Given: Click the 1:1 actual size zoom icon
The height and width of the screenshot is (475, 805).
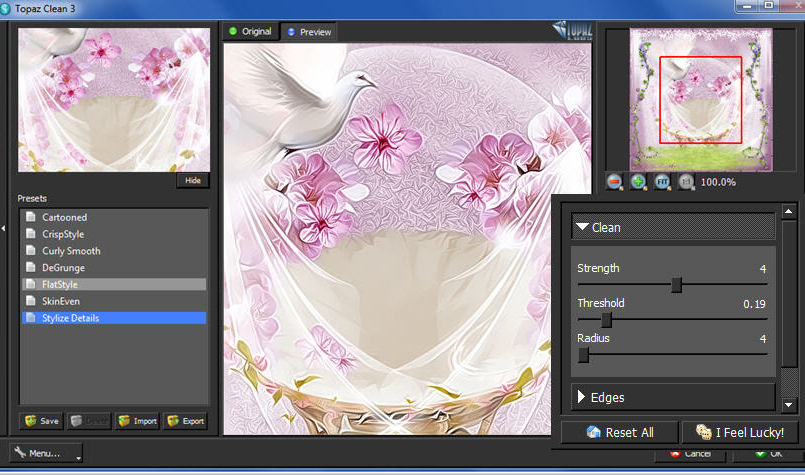Looking at the screenshot, I should pyautogui.click(x=686, y=182).
